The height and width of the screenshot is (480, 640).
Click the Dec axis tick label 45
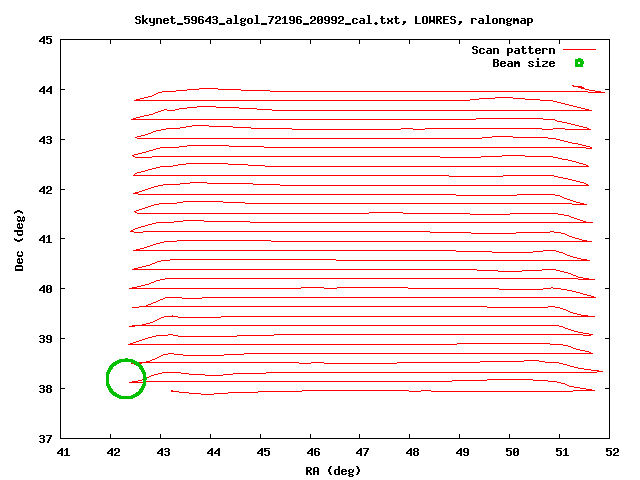[x=46, y=40]
